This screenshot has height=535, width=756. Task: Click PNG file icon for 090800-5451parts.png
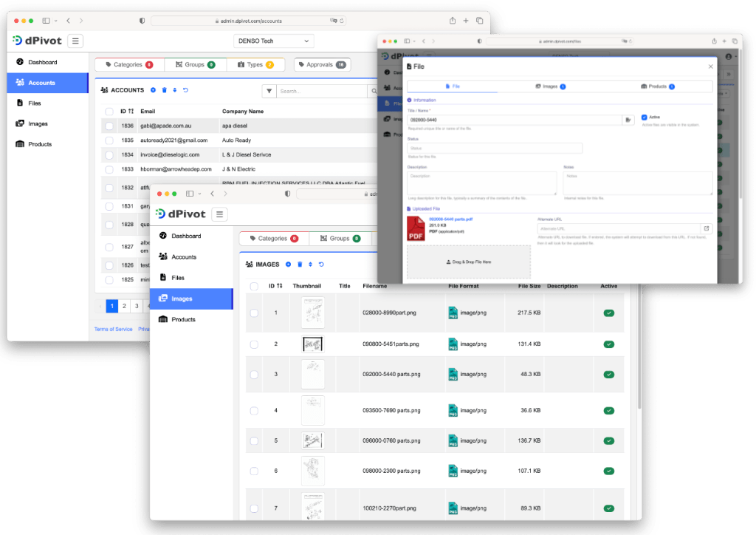(x=453, y=344)
